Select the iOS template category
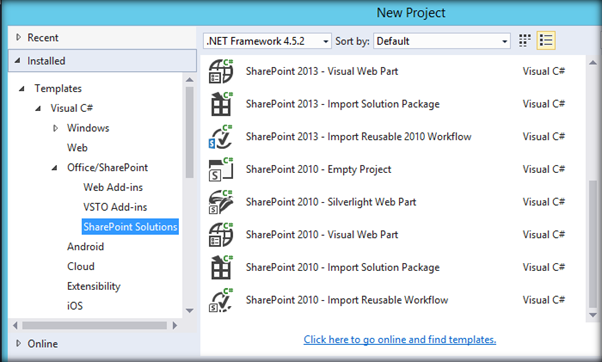 [x=74, y=306]
